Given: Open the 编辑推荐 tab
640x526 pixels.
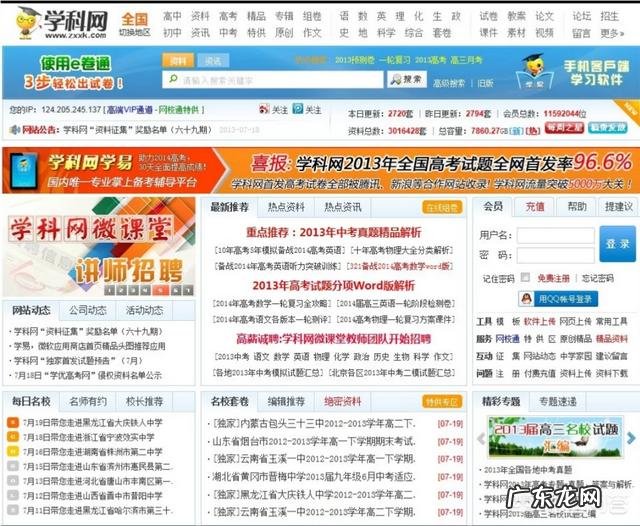Looking at the screenshot, I should [286, 401].
